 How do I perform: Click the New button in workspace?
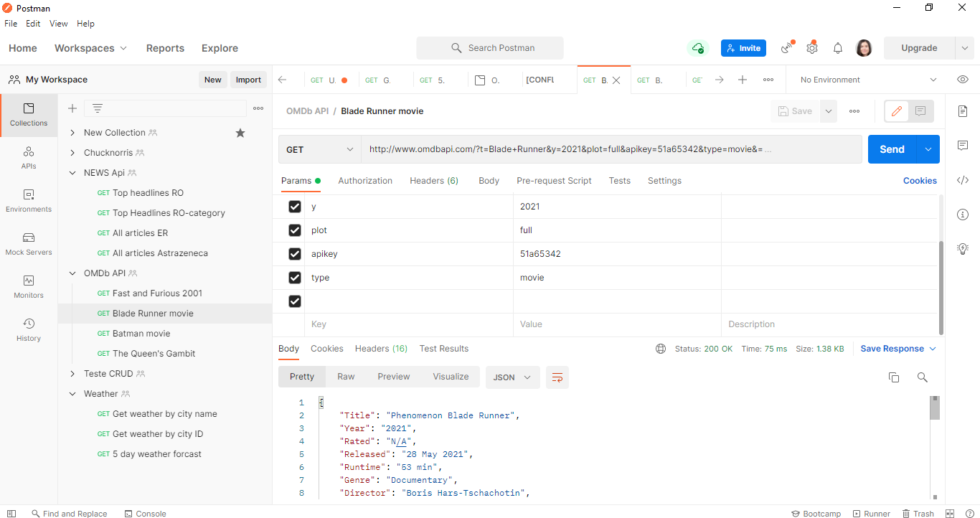click(x=212, y=80)
